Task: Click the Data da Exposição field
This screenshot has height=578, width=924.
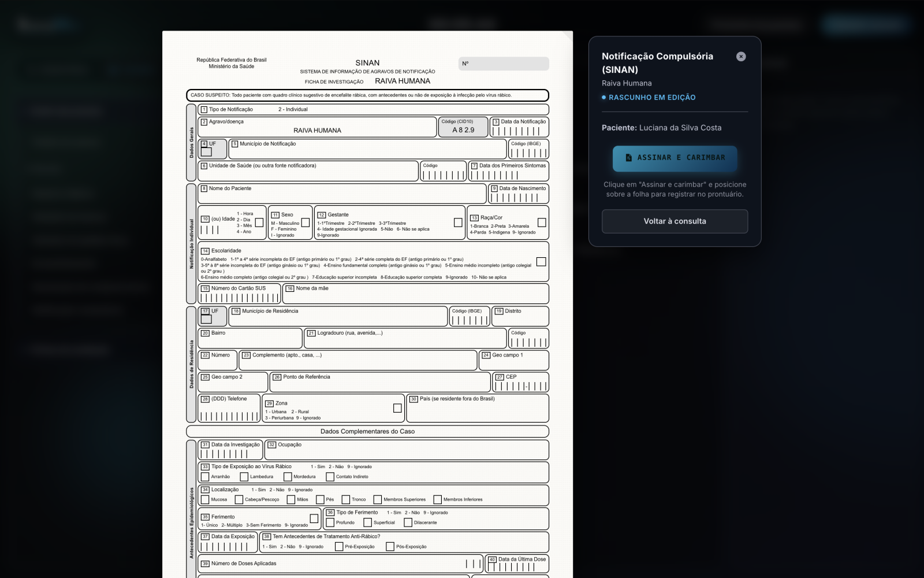Action: point(228,542)
